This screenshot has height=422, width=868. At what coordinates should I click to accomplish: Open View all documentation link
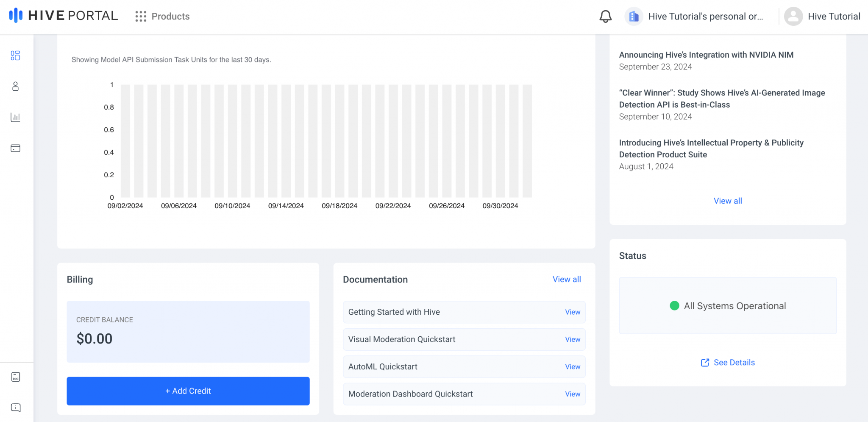coord(567,279)
